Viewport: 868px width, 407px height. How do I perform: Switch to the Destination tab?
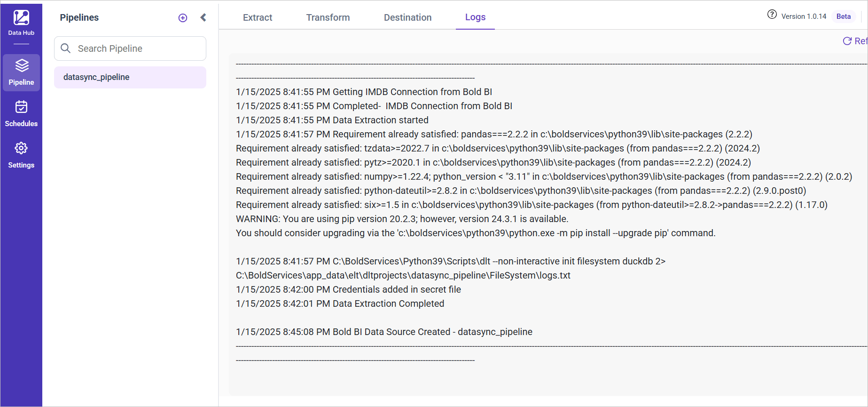pyautogui.click(x=407, y=17)
